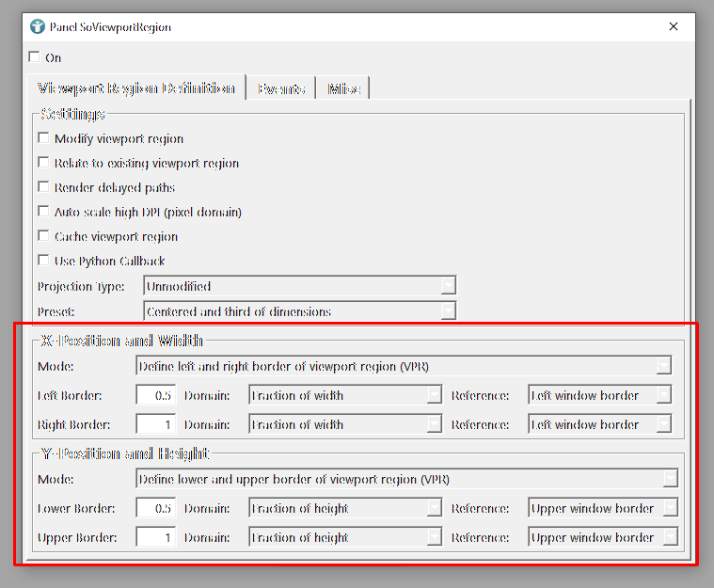
Task: Open the Projection Type dropdown
Action: (x=299, y=286)
